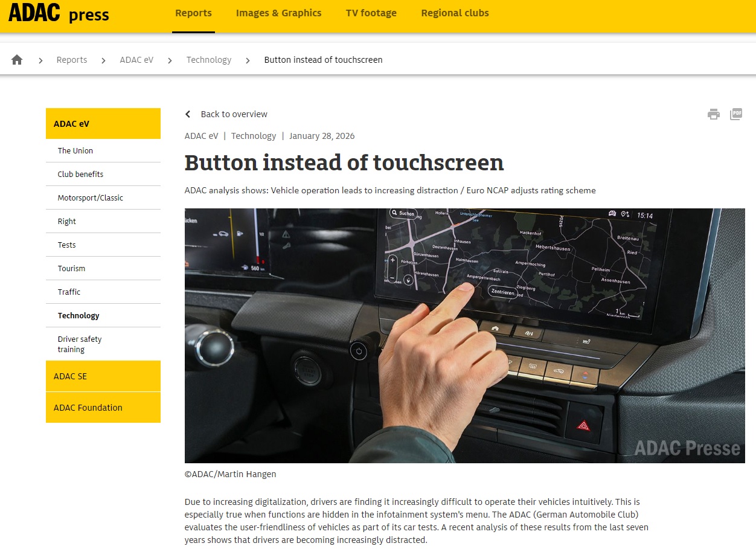Click the ADAC press logo

59,14
